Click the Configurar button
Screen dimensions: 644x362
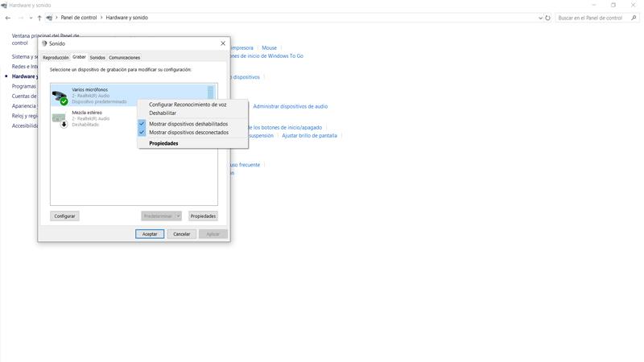pos(65,216)
